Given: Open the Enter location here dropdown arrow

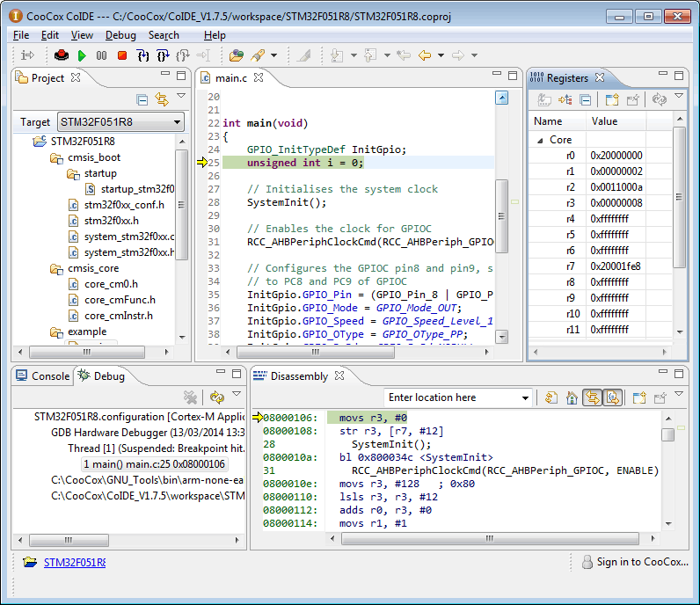Looking at the screenshot, I should point(525,397).
